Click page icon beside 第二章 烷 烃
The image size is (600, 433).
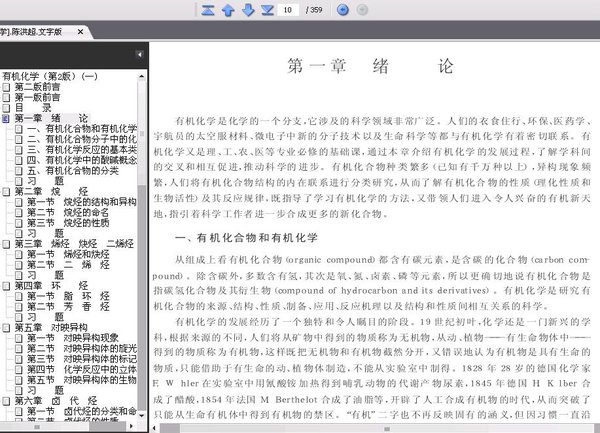coord(6,192)
